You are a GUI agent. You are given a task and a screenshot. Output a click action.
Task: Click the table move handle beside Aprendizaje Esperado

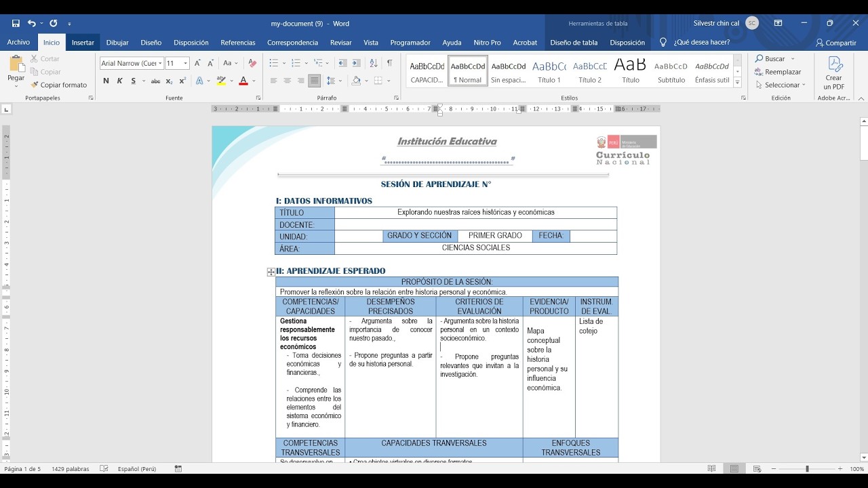pyautogui.click(x=271, y=272)
